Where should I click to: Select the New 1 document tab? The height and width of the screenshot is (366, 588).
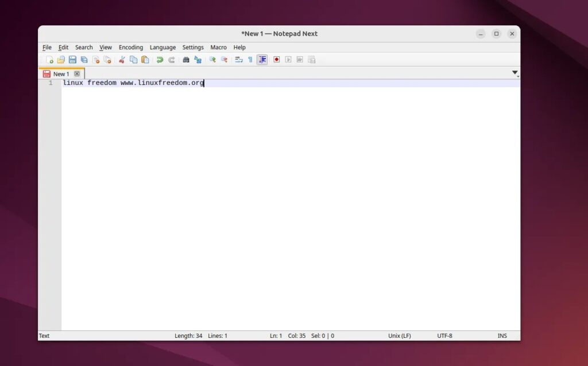click(x=60, y=74)
